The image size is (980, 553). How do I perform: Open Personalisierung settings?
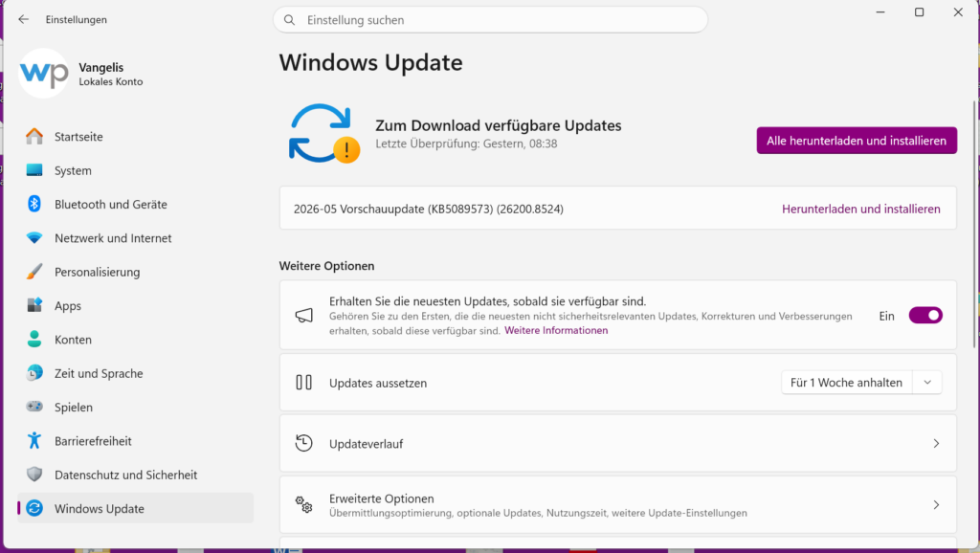136,272
